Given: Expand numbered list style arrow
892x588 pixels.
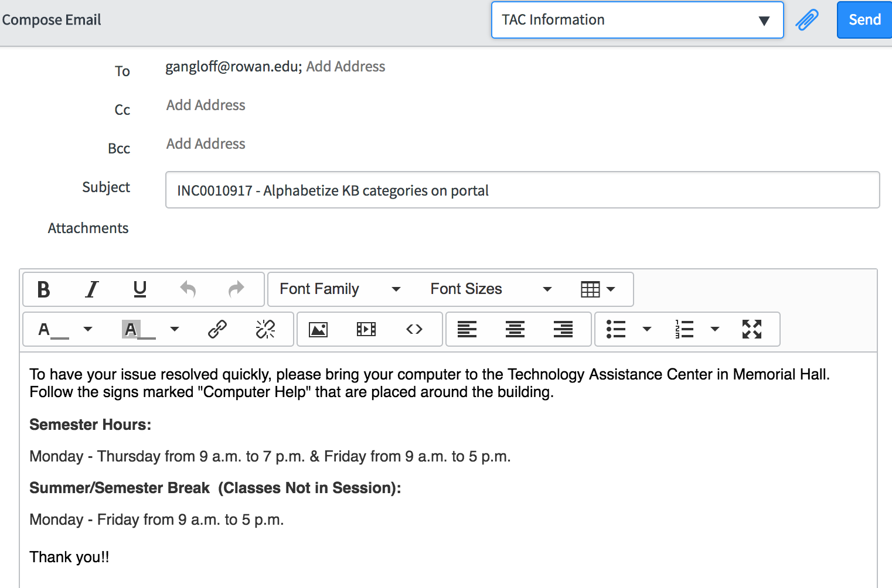Looking at the screenshot, I should click(715, 330).
